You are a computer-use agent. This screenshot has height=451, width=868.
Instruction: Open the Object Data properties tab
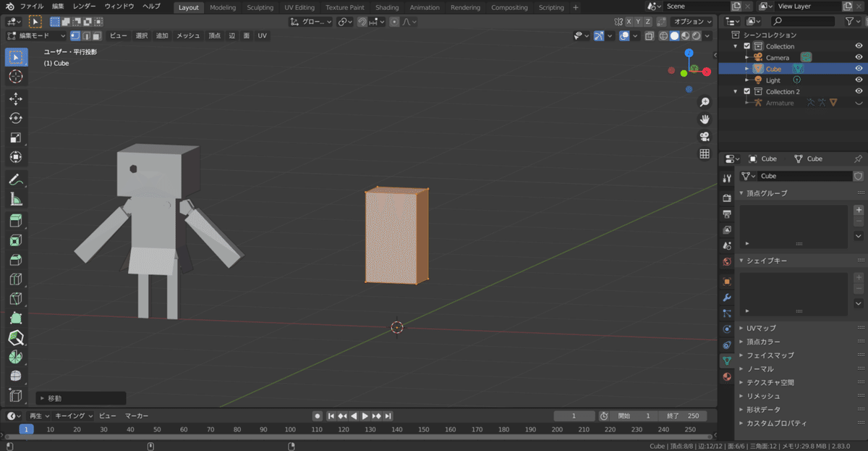coord(727,360)
